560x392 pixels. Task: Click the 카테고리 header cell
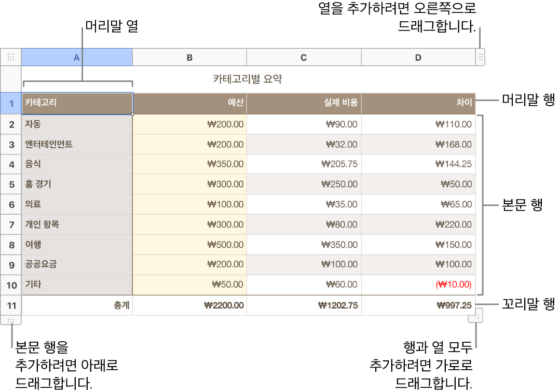click(76, 103)
